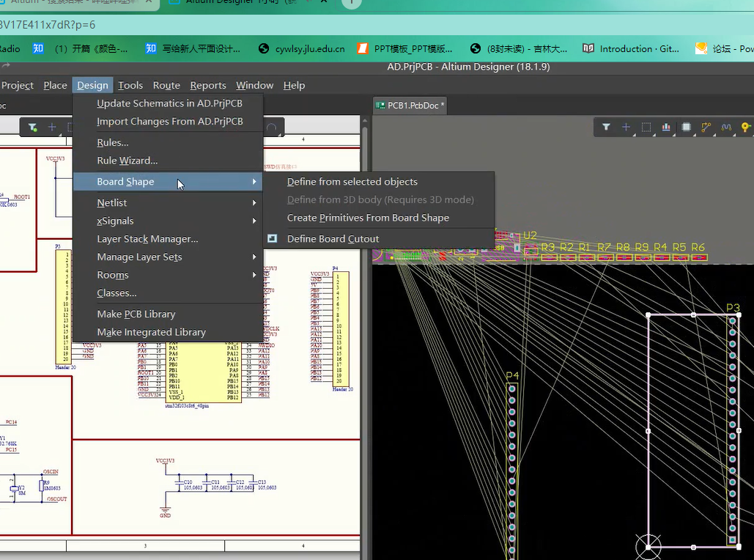Click the via placement toolbar icon
This screenshot has width=754, height=560.
point(744,127)
